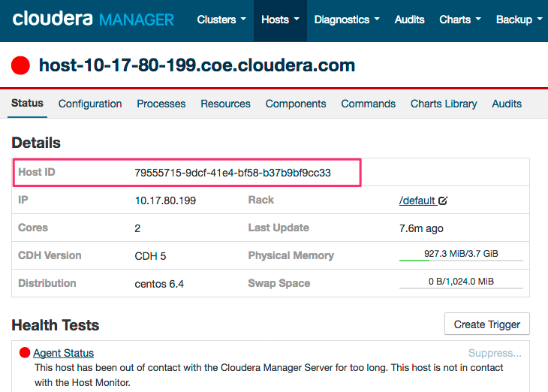Open the Charts Library tab
The image size is (548, 392).
444,104
